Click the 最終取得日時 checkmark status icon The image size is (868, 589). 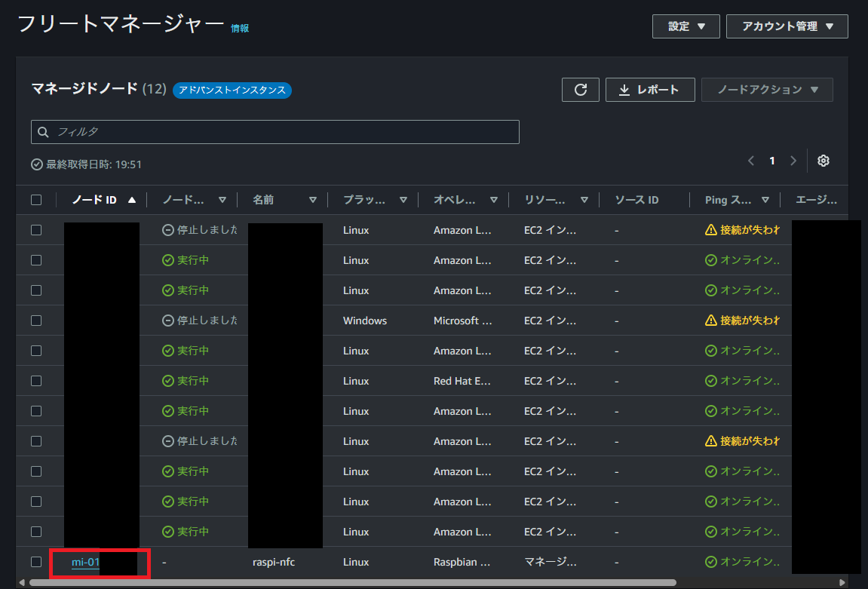tap(37, 164)
